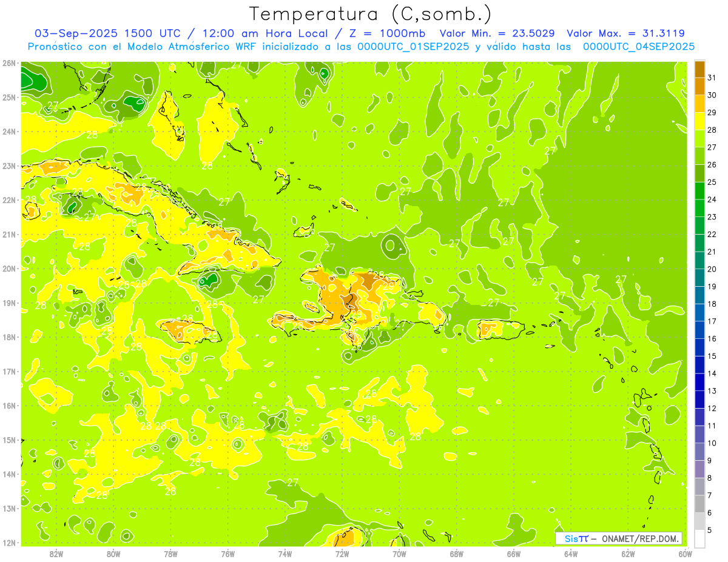
Task: Pick the dark orange swatch above legend 31
Action: click(699, 69)
